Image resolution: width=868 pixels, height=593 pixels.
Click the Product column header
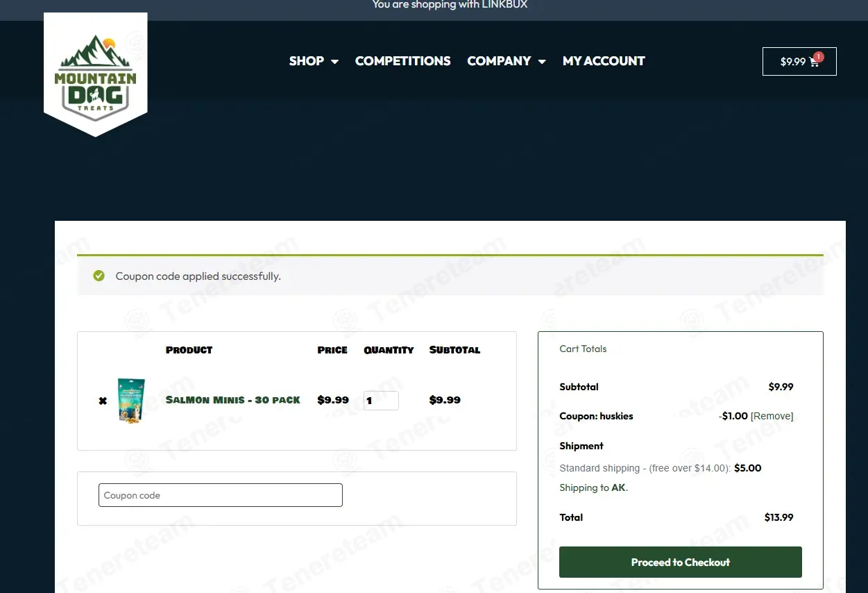click(x=189, y=350)
